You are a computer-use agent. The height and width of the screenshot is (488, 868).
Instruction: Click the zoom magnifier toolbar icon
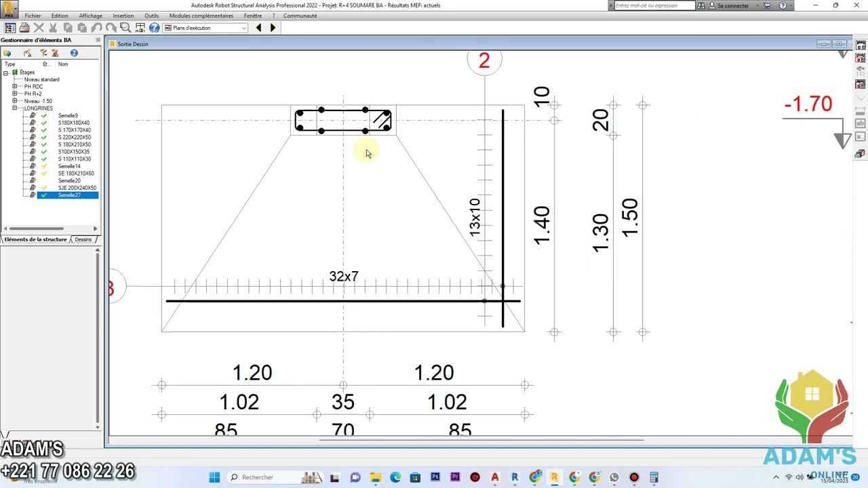coord(125,28)
